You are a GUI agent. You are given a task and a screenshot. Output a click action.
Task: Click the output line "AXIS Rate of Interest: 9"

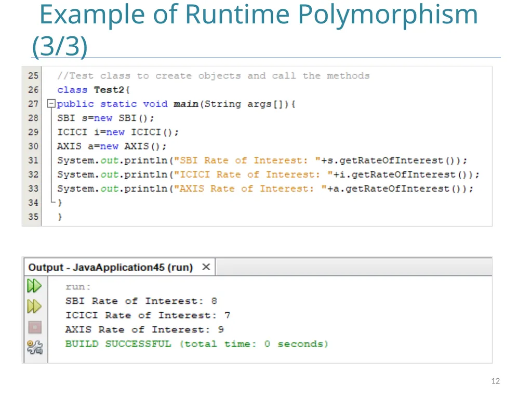(x=144, y=329)
